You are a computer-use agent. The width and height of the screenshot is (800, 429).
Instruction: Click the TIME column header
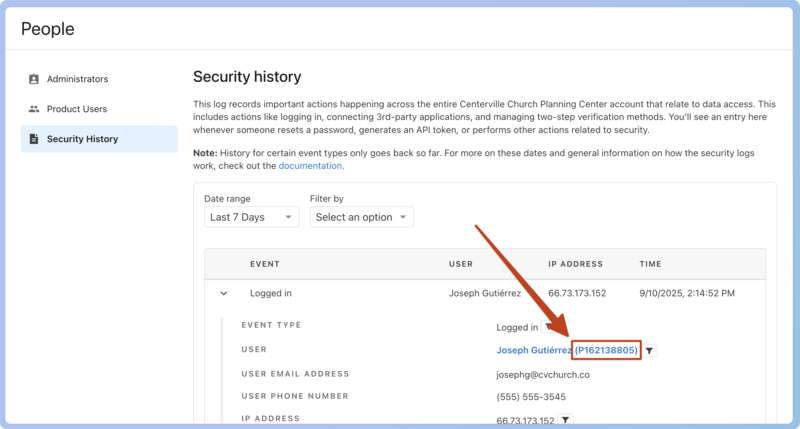[x=651, y=264]
